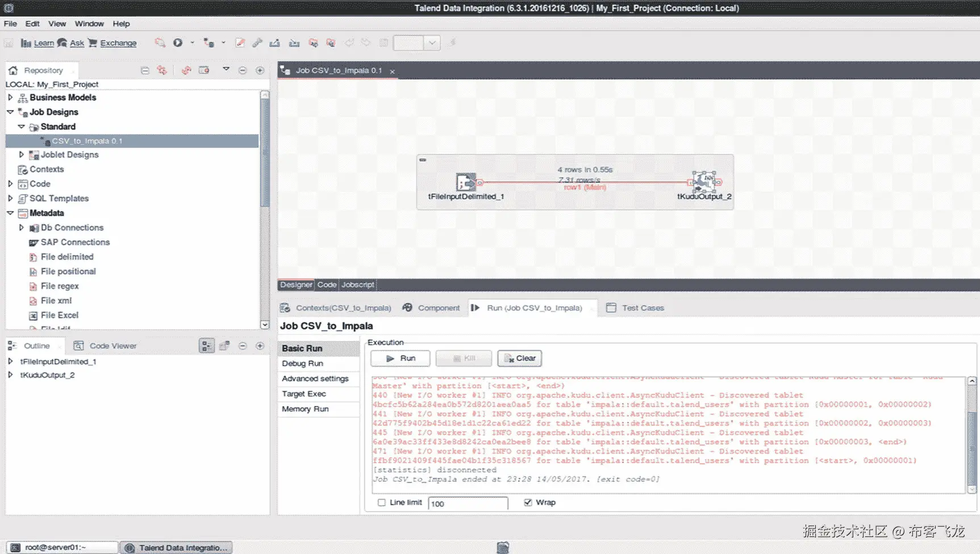This screenshot has width=980, height=554.
Task: Click the magnifier search icon in main toolbar
Action: tap(160, 43)
